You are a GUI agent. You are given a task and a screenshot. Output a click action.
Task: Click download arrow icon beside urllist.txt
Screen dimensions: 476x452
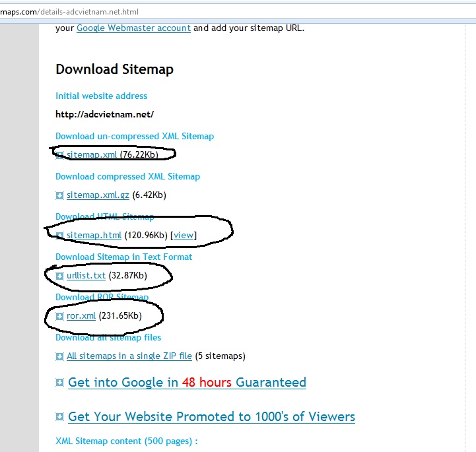59,276
